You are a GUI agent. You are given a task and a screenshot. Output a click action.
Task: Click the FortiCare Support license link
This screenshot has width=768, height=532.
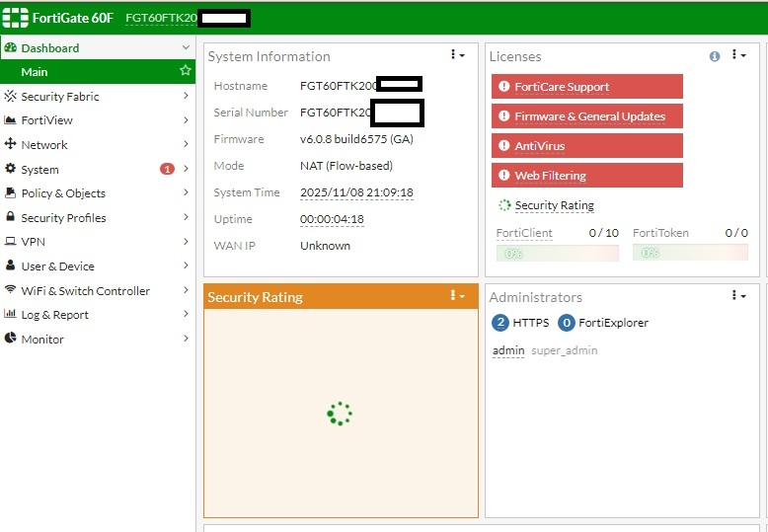(562, 87)
